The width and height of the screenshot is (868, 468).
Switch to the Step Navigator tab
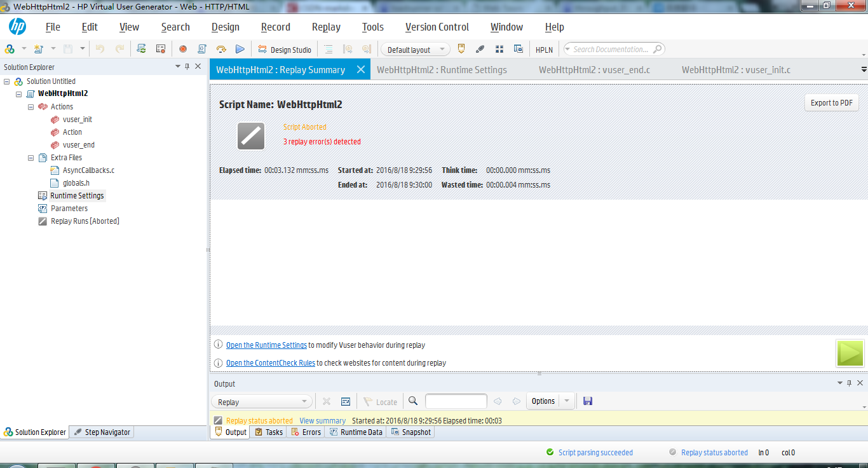coord(102,432)
